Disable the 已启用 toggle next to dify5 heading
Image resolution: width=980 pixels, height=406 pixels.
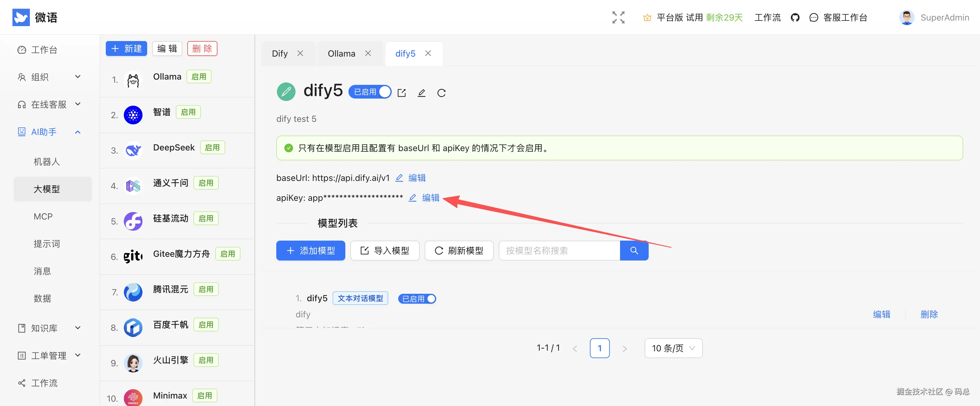[x=384, y=92]
